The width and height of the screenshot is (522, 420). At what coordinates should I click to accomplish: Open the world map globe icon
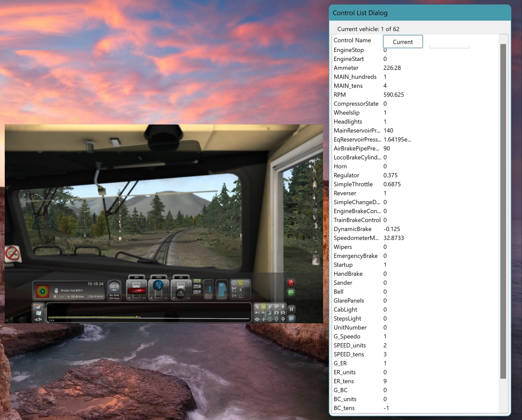click(270, 319)
